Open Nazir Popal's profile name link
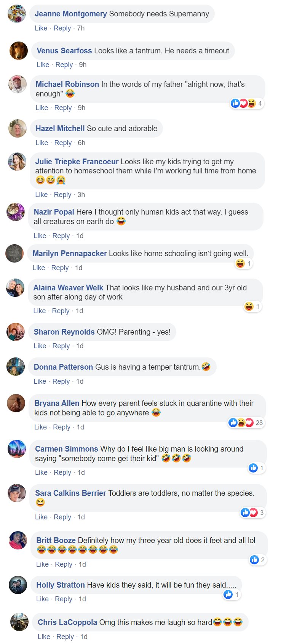Viewport: 289px width, 644px height. click(x=54, y=212)
